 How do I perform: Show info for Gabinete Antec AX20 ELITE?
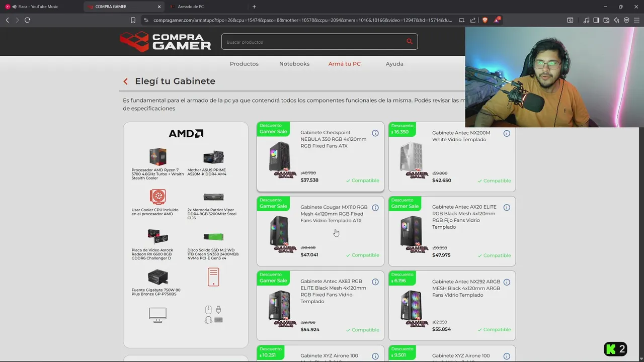tap(507, 208)
